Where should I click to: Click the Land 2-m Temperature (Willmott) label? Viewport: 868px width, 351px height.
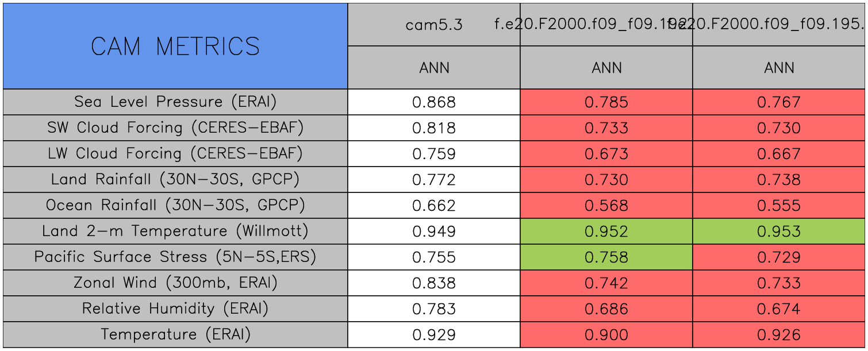[x=175, y=231]
